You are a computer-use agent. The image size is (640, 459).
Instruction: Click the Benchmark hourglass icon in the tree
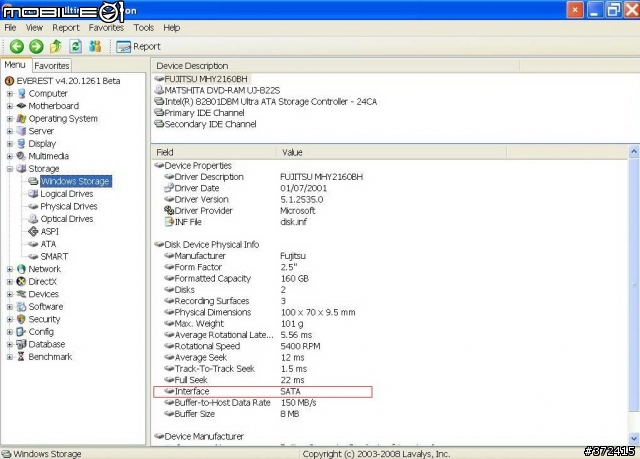coord(21,357)
